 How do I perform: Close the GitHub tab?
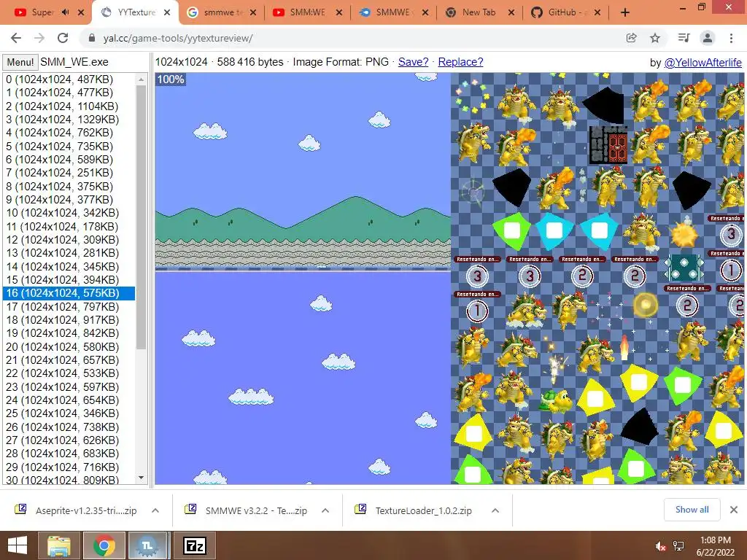(597, 12)
